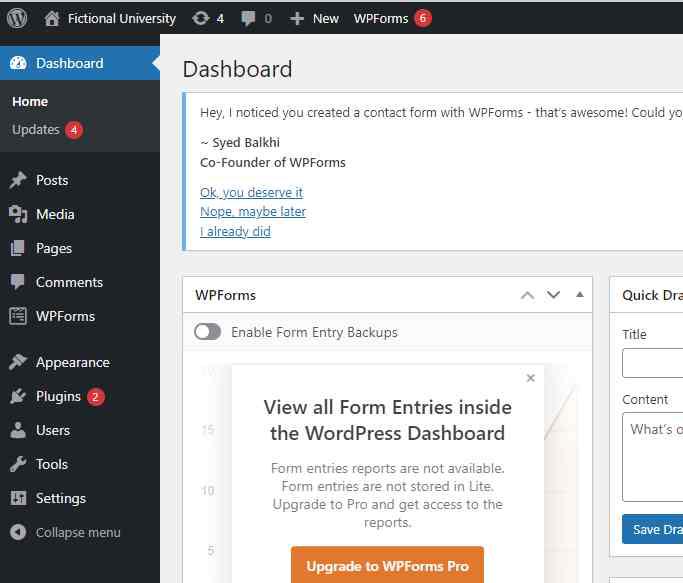Click the Appearance paintbrush icon
This screenshot has height=583, width=683.
(18, 362)
